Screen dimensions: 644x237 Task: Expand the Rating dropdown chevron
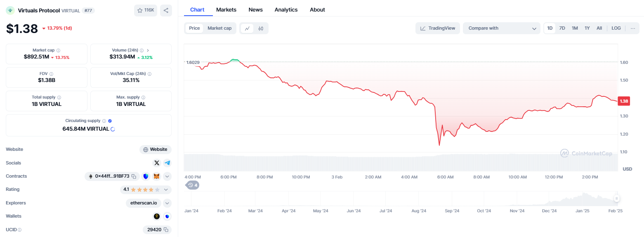coord(166,190)
